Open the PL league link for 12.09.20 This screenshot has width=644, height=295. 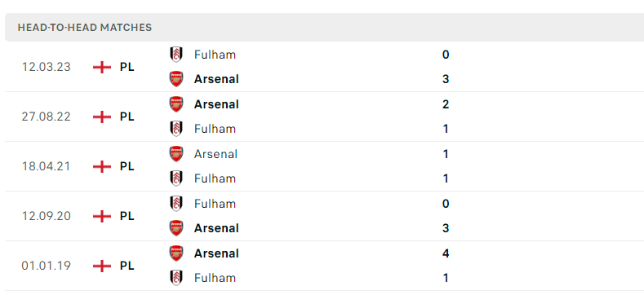[x=127, y=216]
